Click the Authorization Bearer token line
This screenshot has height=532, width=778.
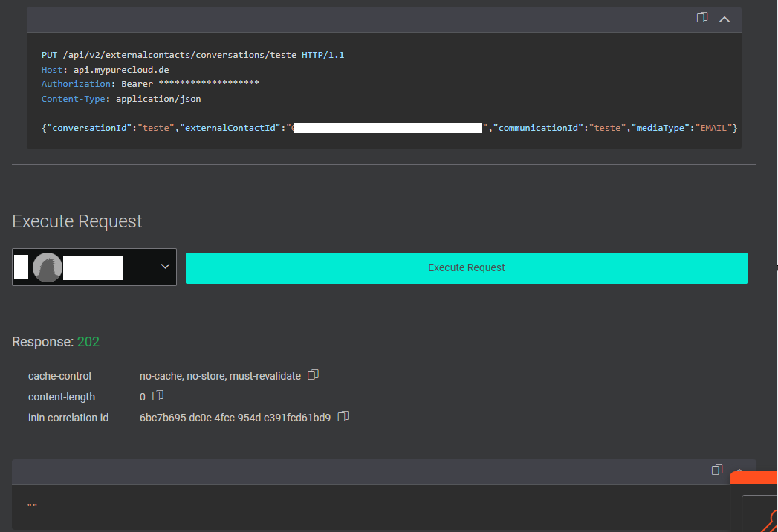pos(150,84)
